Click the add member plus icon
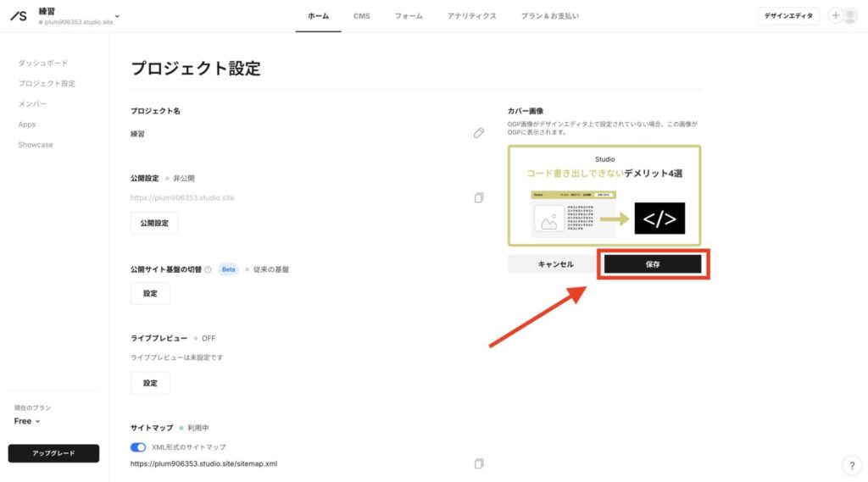868x482 pixels. [x=836, y=15]
